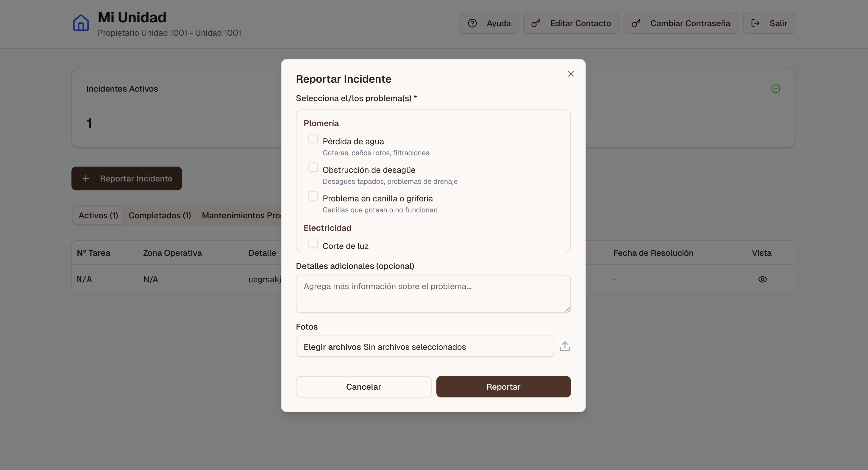This screenshot has width=868, height=470.
Task: Enable Obstrucción de desagüe option
Action: click(x=313, y=167)
